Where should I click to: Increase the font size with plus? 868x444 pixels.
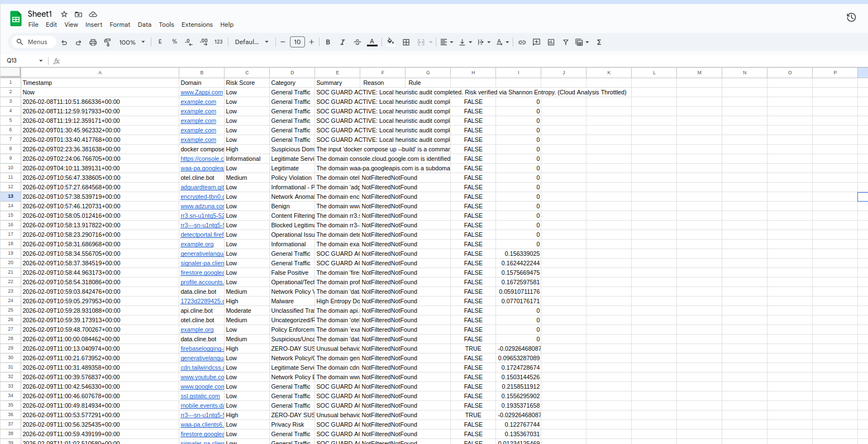(312, 42)
